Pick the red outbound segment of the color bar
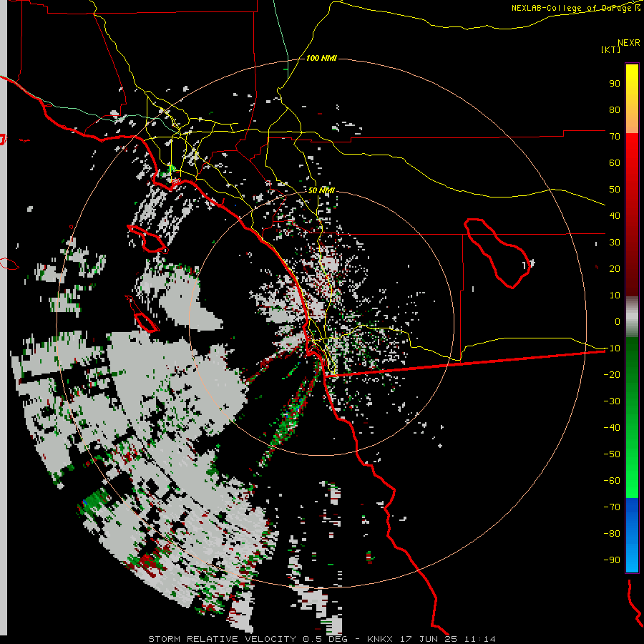Image resolution: width=644 pixels, height=644 pixels. tap(632, 215)
